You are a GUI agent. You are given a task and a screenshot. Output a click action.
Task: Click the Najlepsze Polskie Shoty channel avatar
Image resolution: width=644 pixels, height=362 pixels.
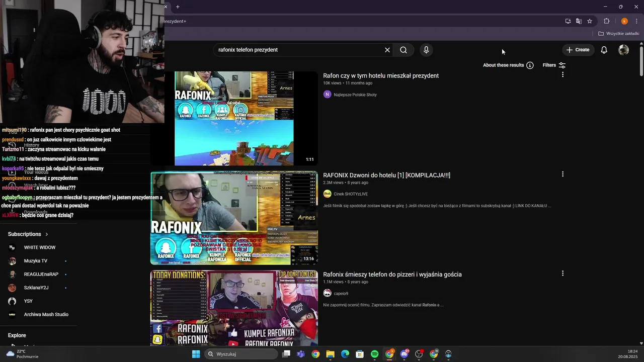[327, 95]
